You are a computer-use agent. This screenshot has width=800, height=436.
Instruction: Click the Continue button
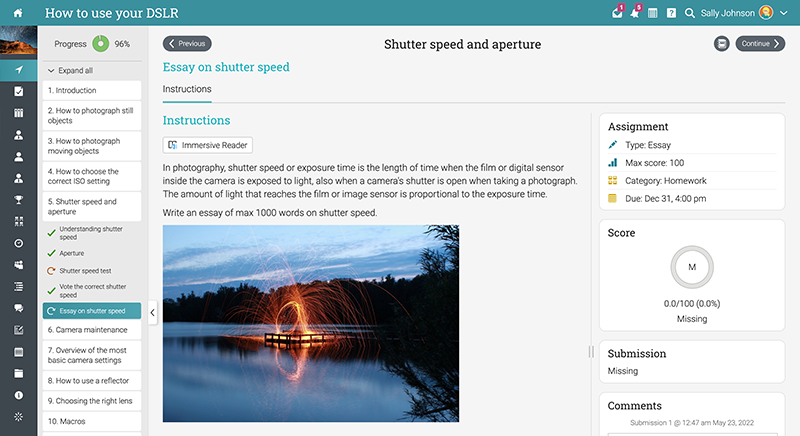pos(760,44)
